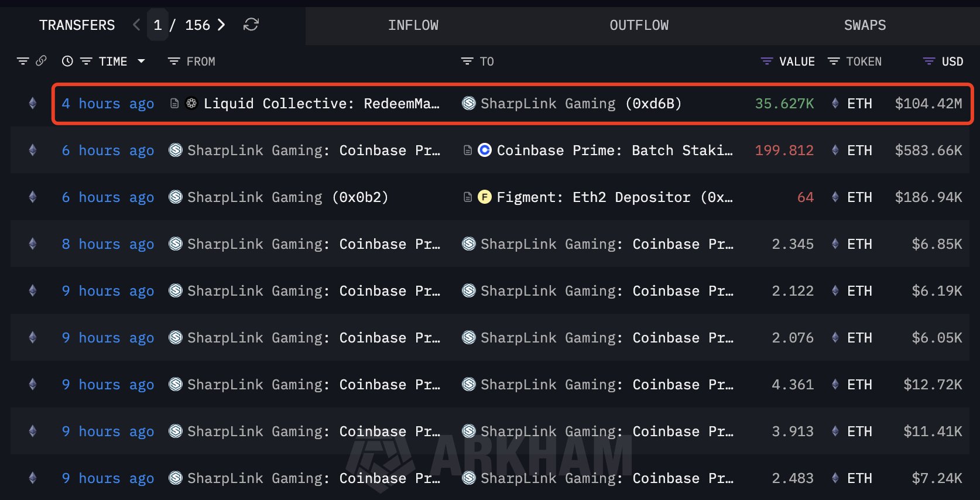Open the '4 hours ago' transaction link

[108, 104]
